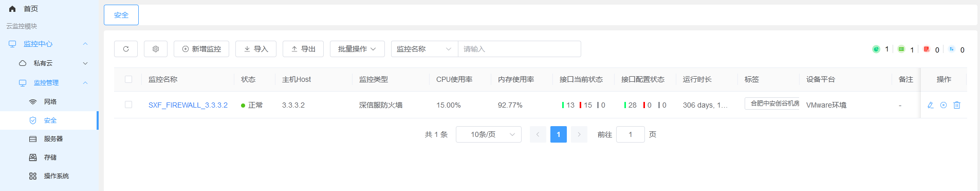Viewport: 980px width, 191px height.
Task: Click the 操作系统 grid icon
Action: [x=33, y=176]
